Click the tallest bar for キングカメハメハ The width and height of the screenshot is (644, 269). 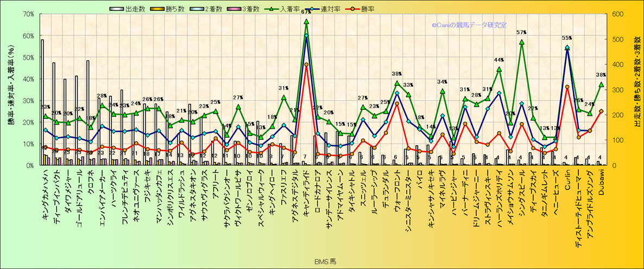tap(42, 102)
